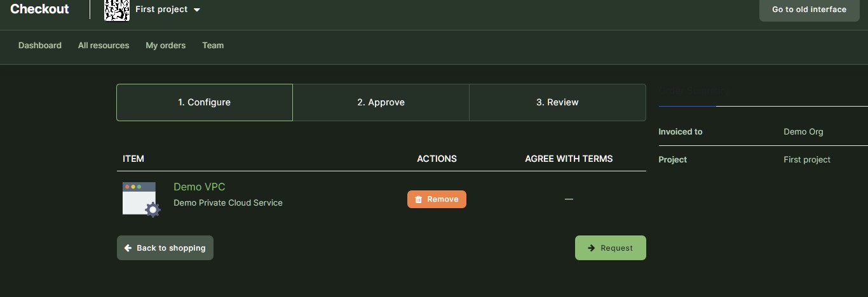Open All resources in navigation
The height and width of the screenshot is (297, 868).
click(x=104, y=46)
